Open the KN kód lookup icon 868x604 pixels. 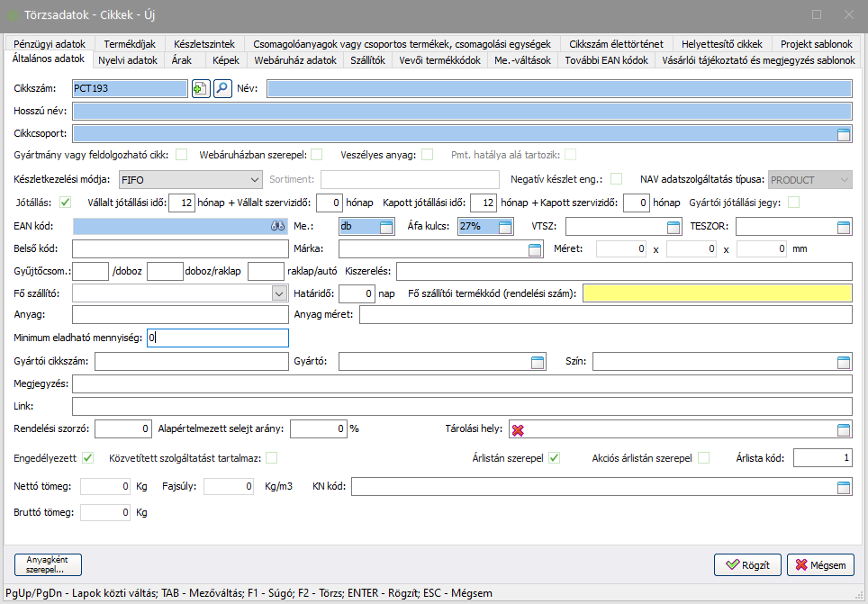843,488
